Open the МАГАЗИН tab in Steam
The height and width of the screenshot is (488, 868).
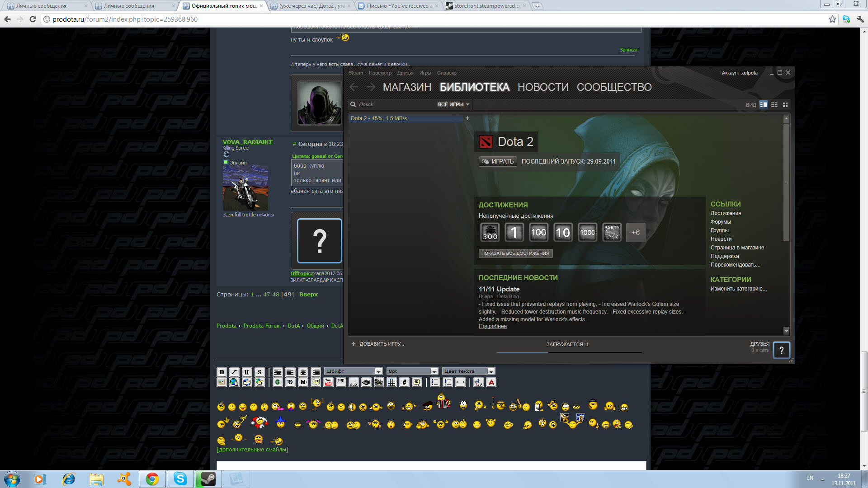tap(407, 87)
